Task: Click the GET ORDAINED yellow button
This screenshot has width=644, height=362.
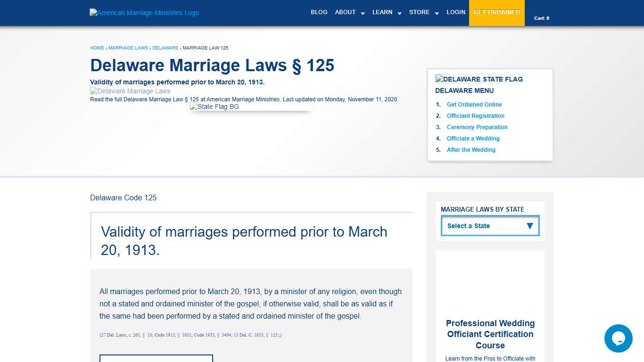Action: [x=497, y=12]
